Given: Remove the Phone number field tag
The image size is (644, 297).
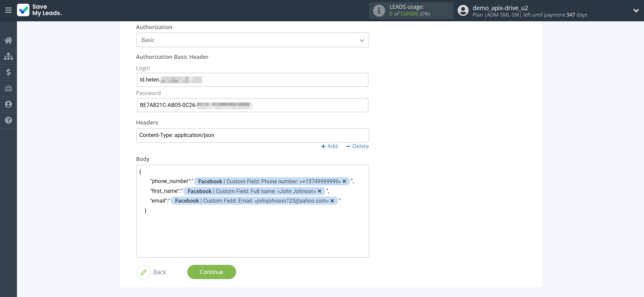Looking at the screenshot, I should 344,181.
